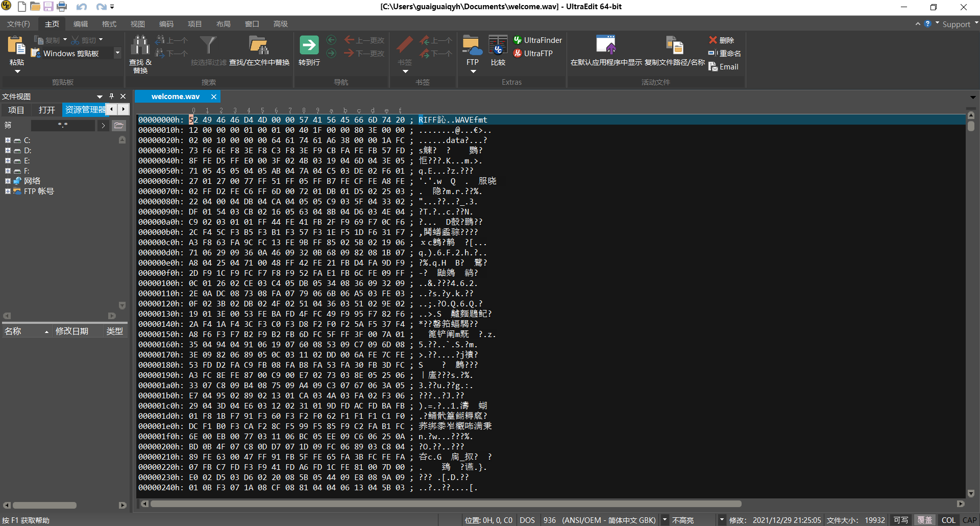Click the file filter input field
The height and width of the screenshot is (526, 980).
[63, 125]
